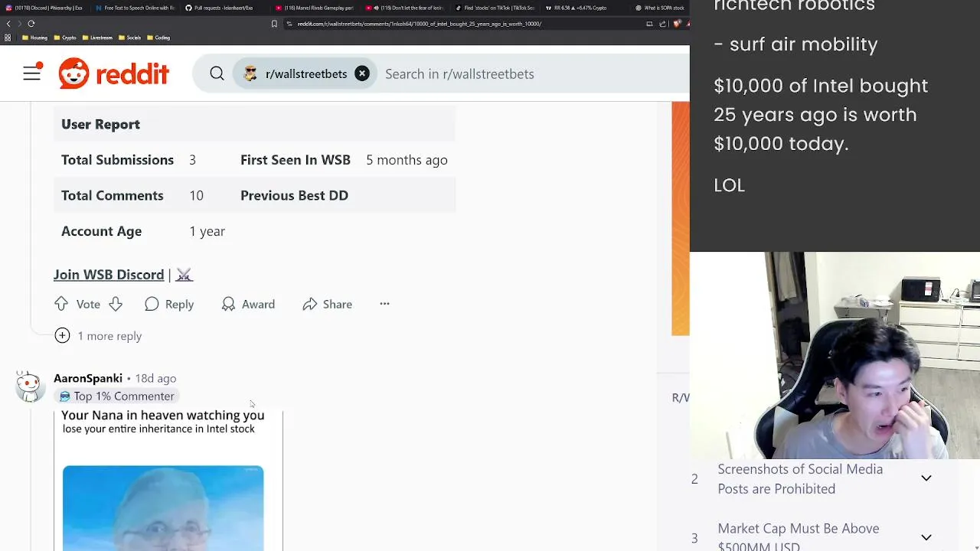Click the 18d ago timestamp
This screenshot has width=980, height=551.
[x=155, y=378]
